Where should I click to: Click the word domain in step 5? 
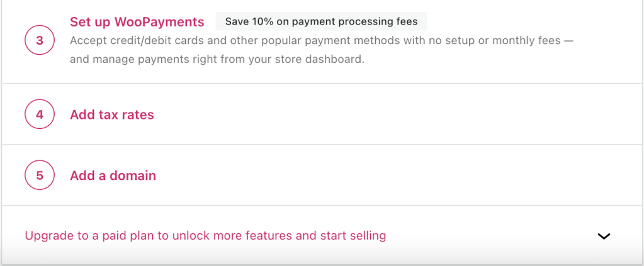coord(133,175)
